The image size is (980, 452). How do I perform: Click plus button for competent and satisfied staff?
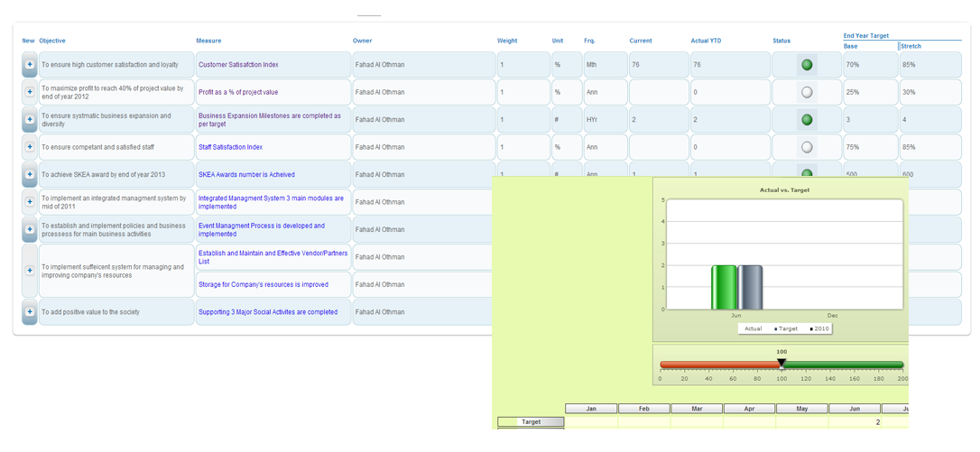coord(30,147)
